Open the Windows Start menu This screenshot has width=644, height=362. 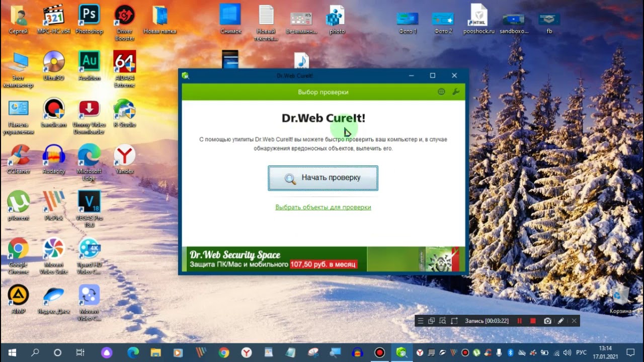(x=12, y=353)
